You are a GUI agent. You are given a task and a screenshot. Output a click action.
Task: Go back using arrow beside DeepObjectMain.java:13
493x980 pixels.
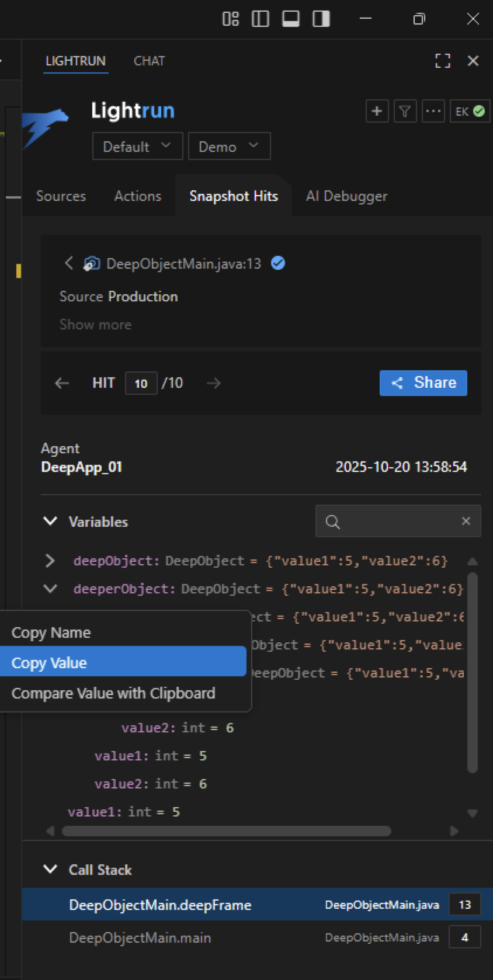pyautogui.click(x=69, y=263)
